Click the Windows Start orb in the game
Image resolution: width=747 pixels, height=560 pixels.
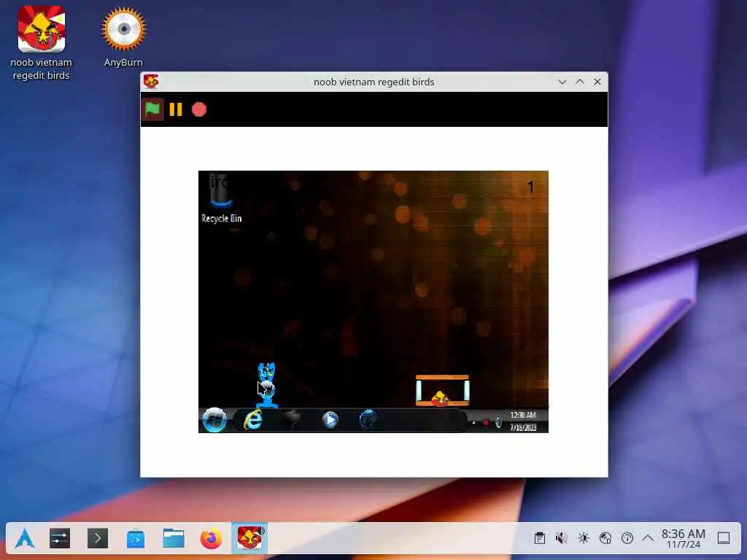[x=214, y=419]
